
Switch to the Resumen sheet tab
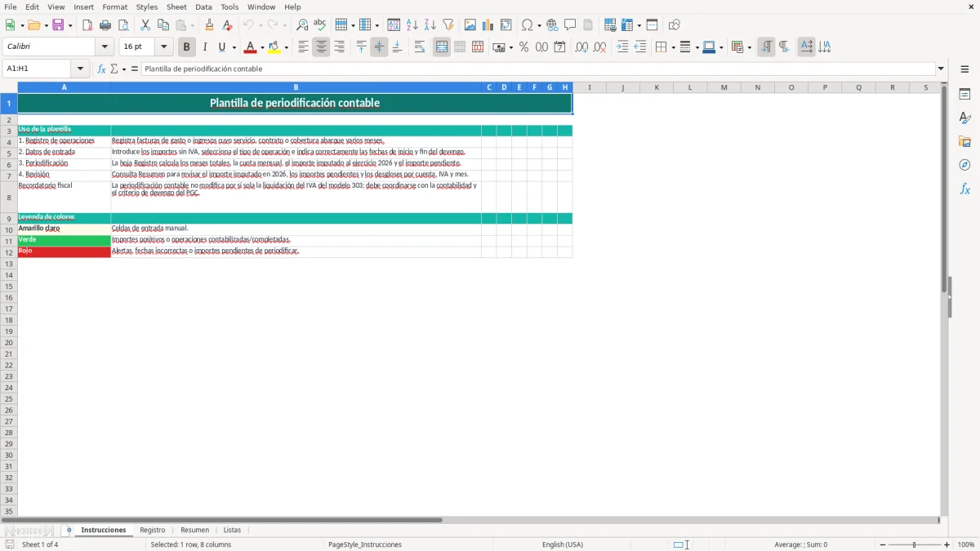[194, 531]
